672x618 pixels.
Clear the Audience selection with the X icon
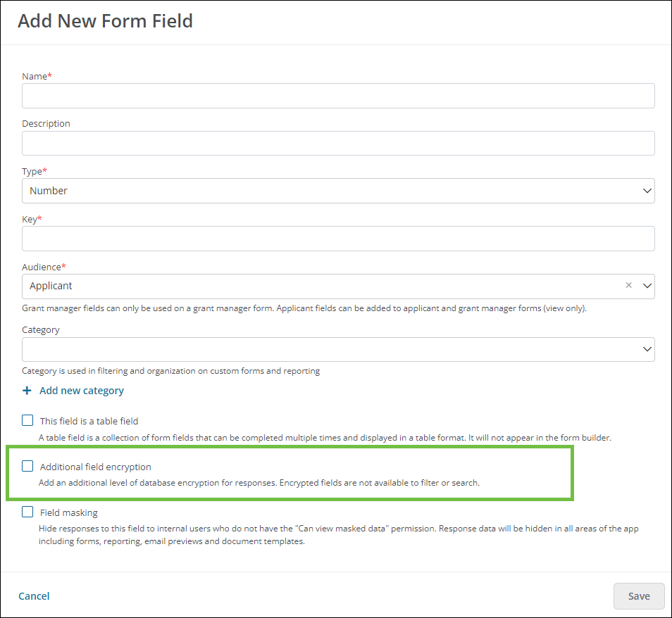[x=629, y=285]
